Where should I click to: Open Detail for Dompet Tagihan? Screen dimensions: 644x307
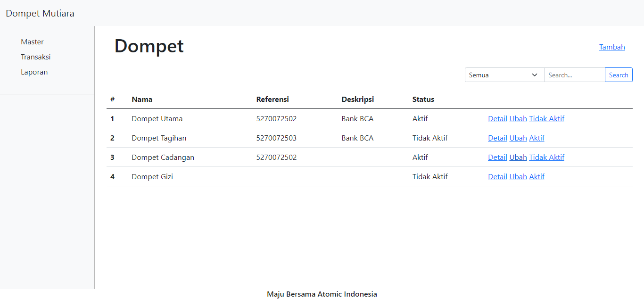(497, 138)
